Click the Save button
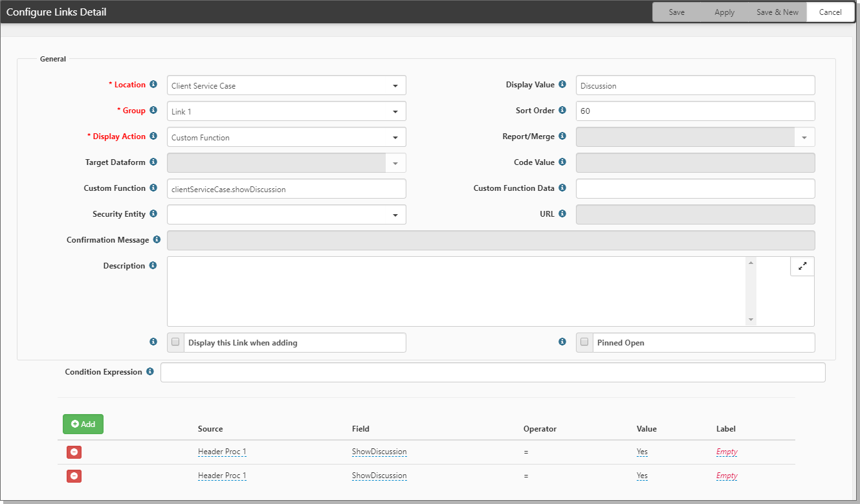 coord(677,12)
